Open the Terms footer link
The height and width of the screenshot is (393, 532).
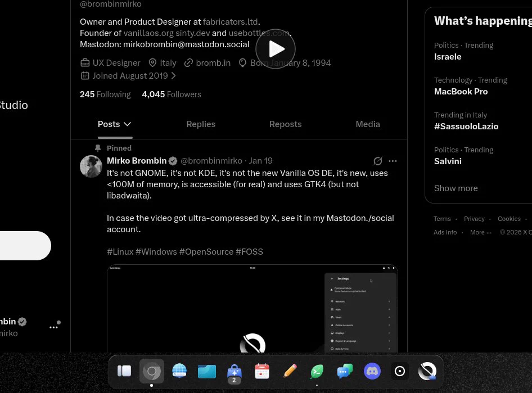(442, 219)
